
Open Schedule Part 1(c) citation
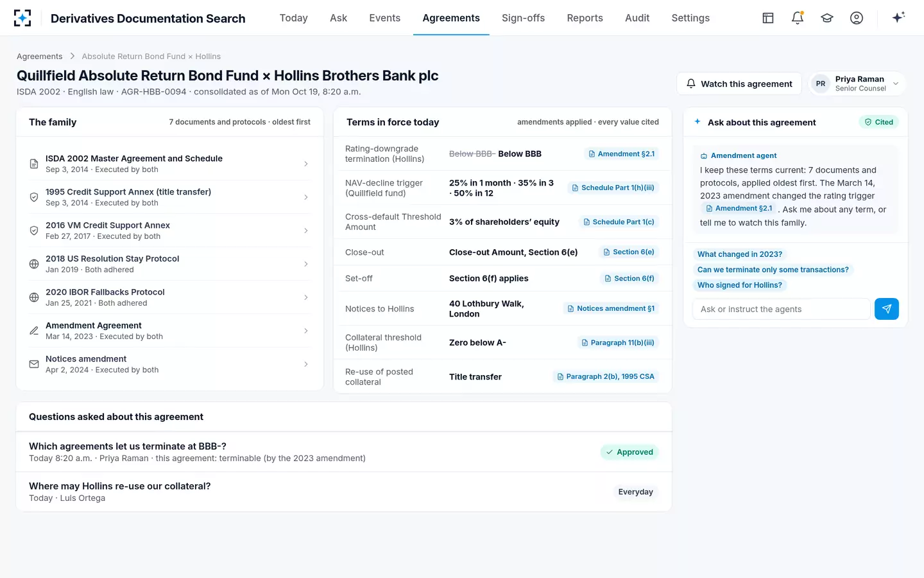[x=619, y=222]
